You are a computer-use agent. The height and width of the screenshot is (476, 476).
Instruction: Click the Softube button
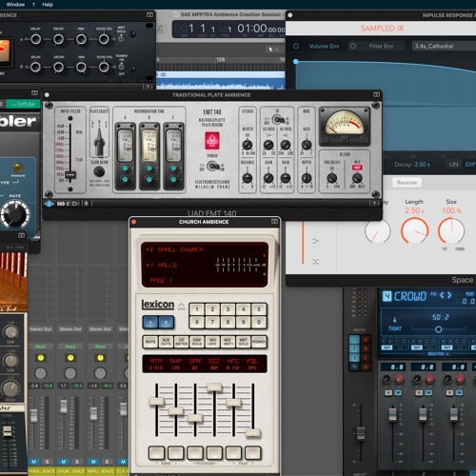tap(24, 104)
